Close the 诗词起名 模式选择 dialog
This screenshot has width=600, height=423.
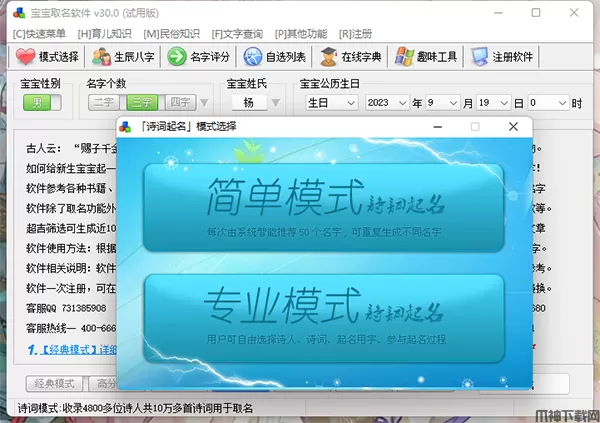coord(514,127)
